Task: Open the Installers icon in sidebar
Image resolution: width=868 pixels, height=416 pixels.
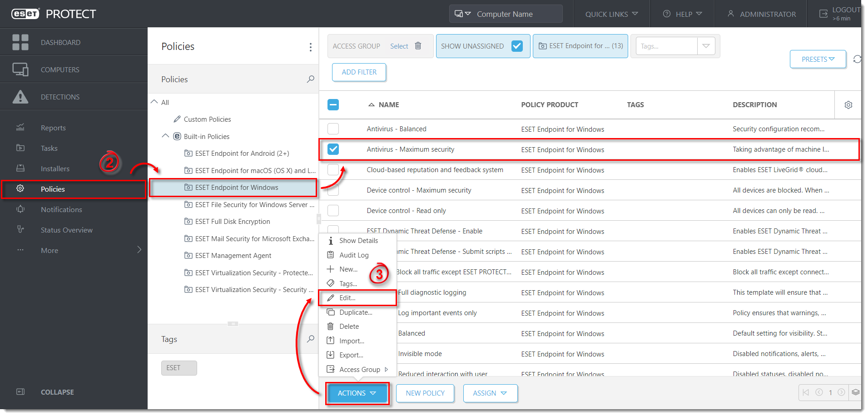Action: (x=20, y=168)
